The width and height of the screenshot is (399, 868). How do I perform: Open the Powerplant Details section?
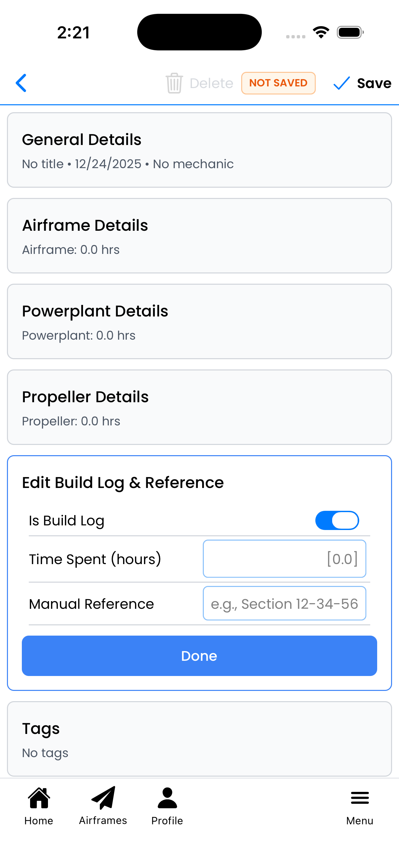199,321
